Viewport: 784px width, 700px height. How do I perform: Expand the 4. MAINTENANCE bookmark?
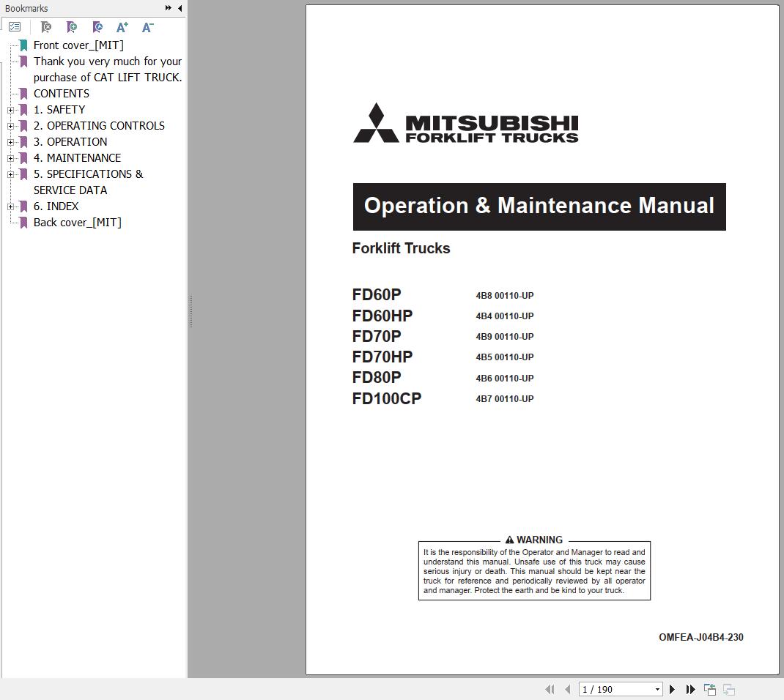coord(10,158)
